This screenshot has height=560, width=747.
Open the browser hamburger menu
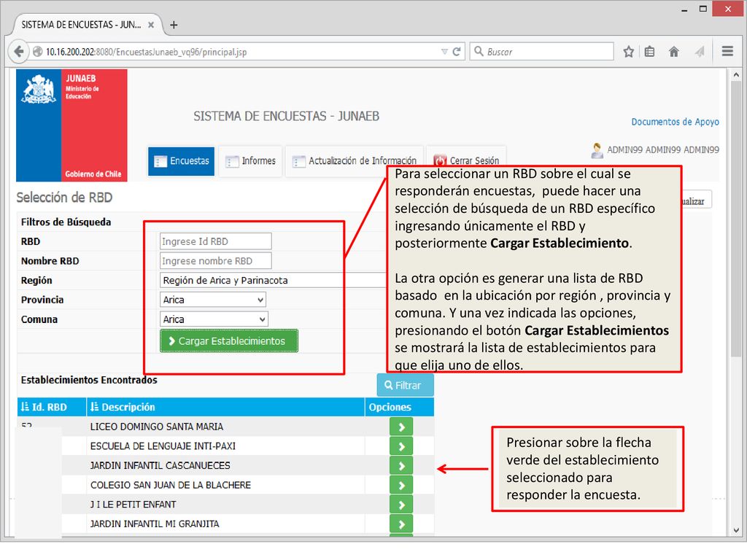click(727, 51)
